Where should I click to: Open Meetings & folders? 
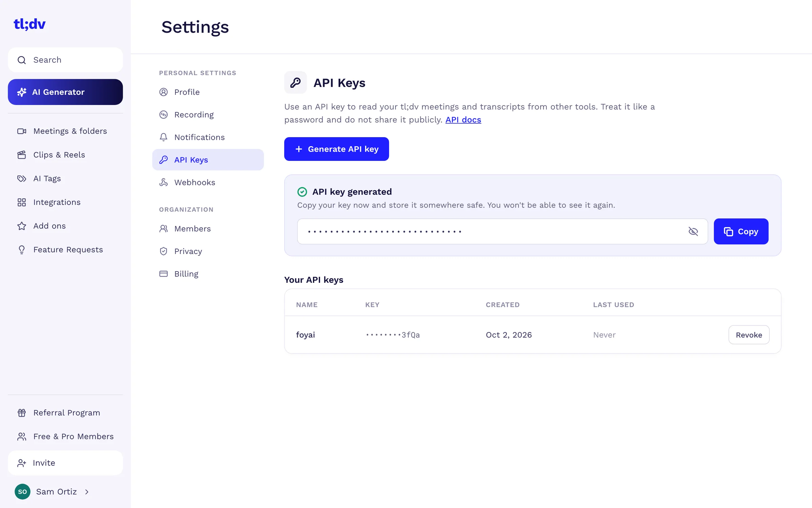(x=65, y=131)
